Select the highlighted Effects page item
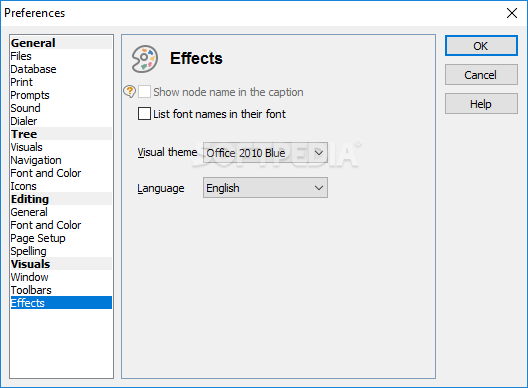This screenshot has height=388, width=528. tap(61, 303)
